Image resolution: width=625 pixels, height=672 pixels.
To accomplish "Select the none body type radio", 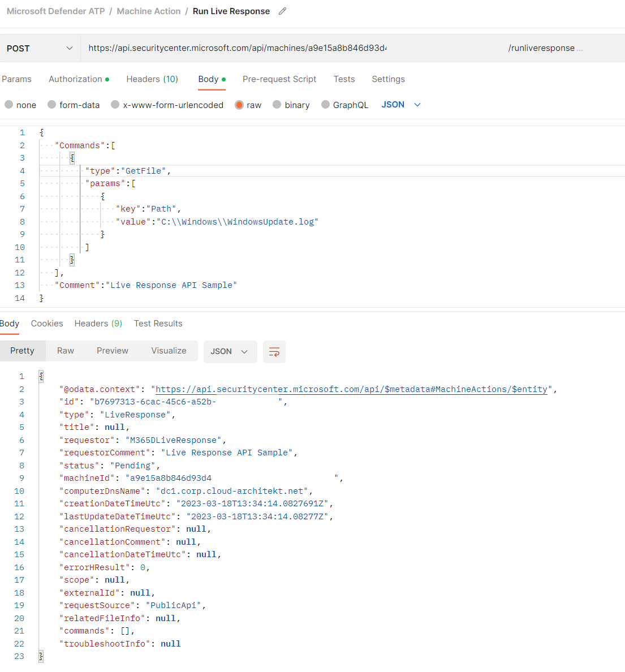I will (x=8, y=105).
